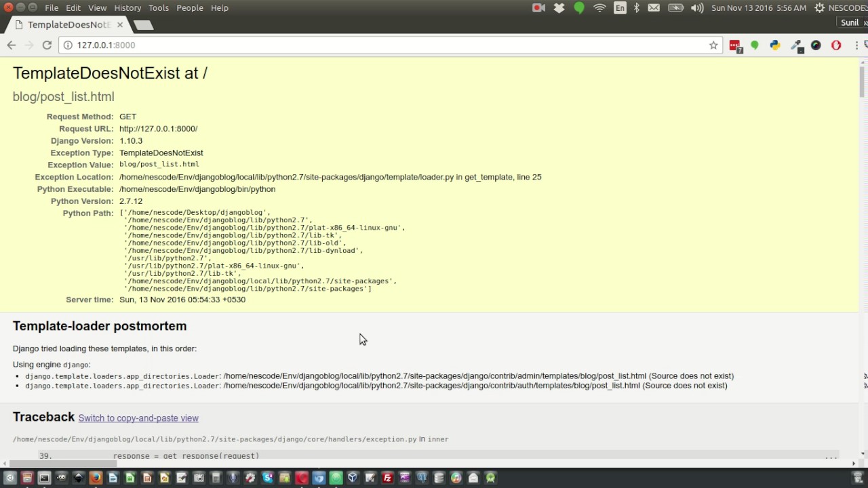The image size is (868, 488).
Task: Click the contrib/auth templates loader path line
Action: tap(376, 386)
